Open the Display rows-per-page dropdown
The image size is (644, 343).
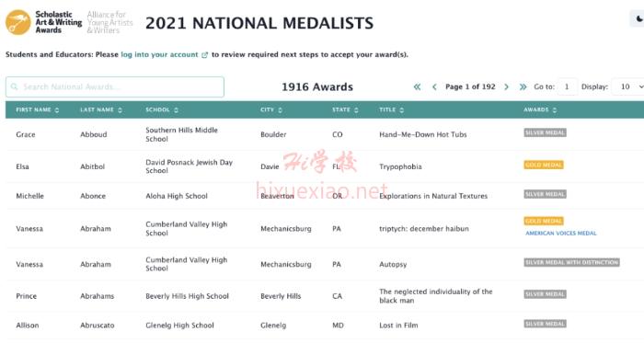click(x=628, y=86)
